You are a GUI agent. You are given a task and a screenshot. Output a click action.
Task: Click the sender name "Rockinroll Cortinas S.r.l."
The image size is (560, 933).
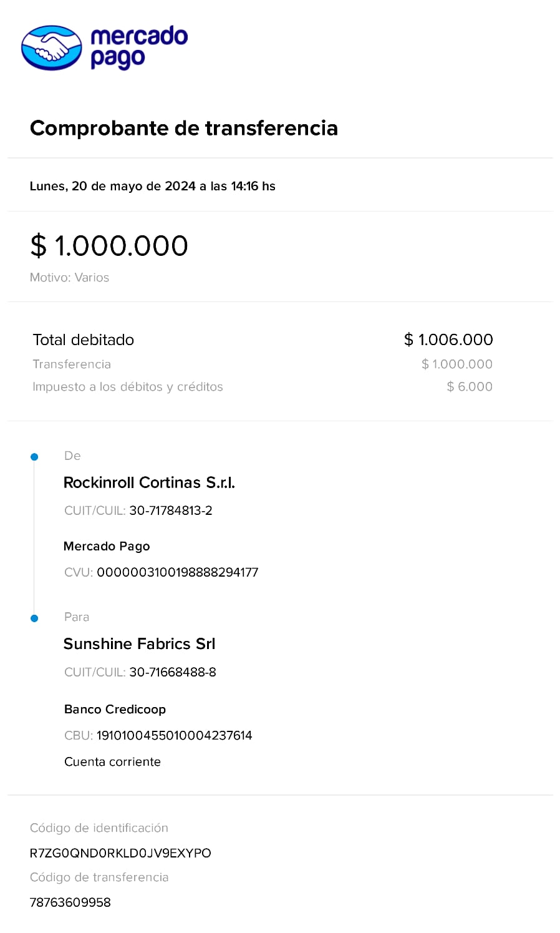[149, 482]
